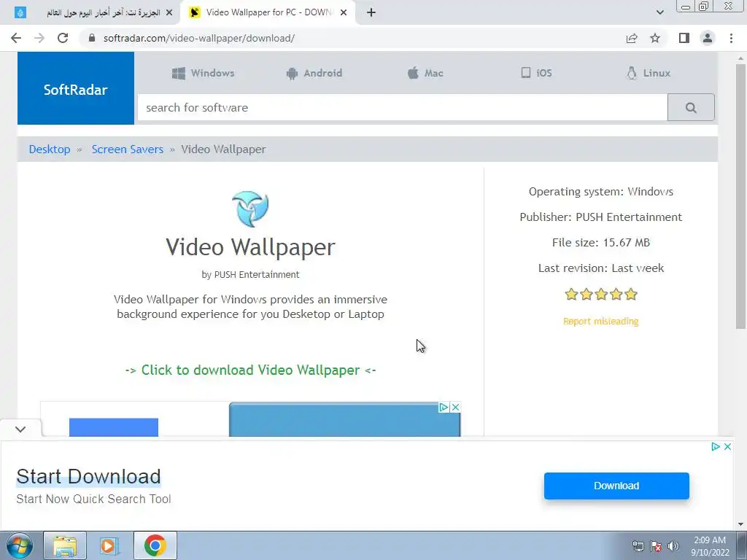Close the bottom banner ad
Image resolution: width=747 pixels, height=560 pixels.
(727, 447)
